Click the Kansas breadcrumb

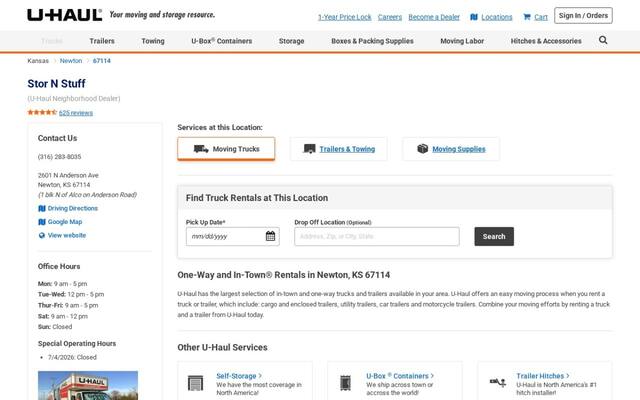tap(38, 61)
